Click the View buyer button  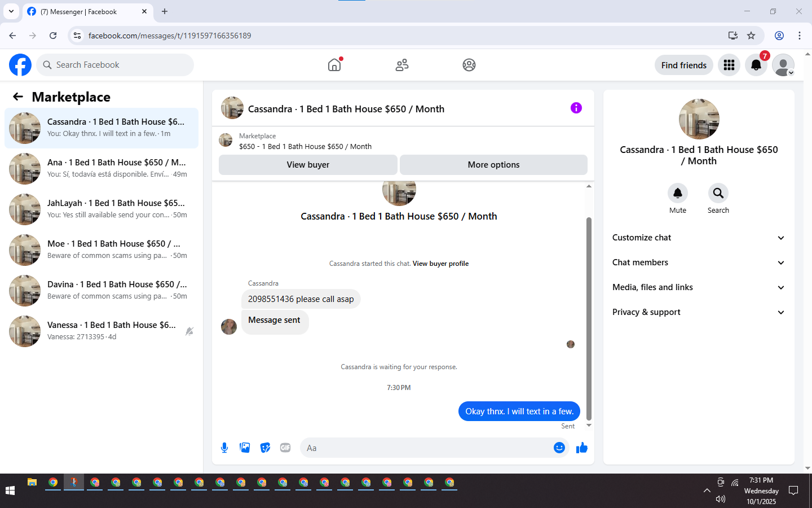click(x=308, y=165)
